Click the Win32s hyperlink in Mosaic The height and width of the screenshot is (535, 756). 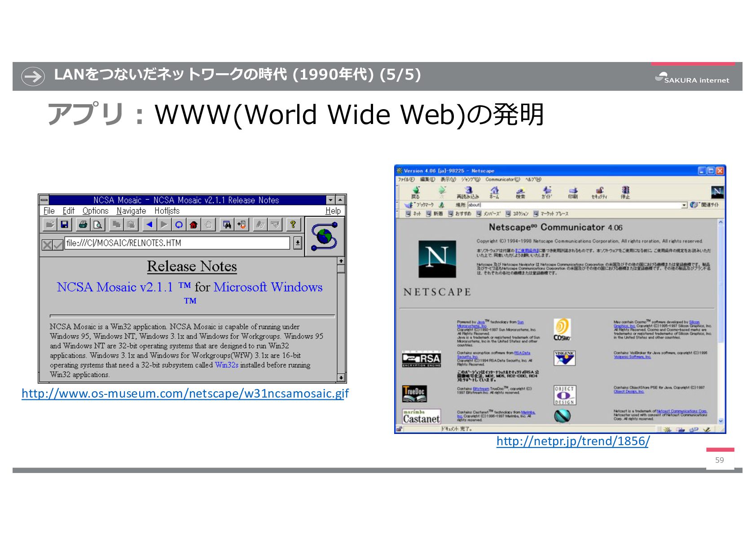tap(226, 365)
